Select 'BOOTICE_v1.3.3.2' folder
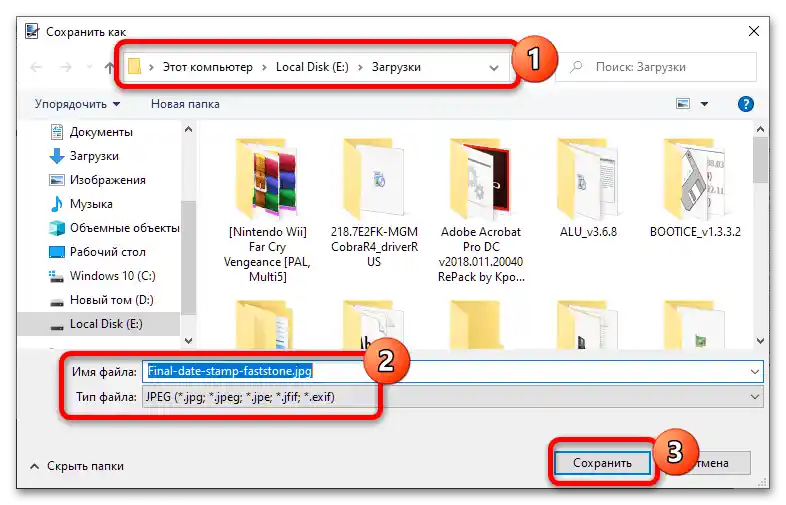This screenshot has width=786, height=505. point(695,189)
